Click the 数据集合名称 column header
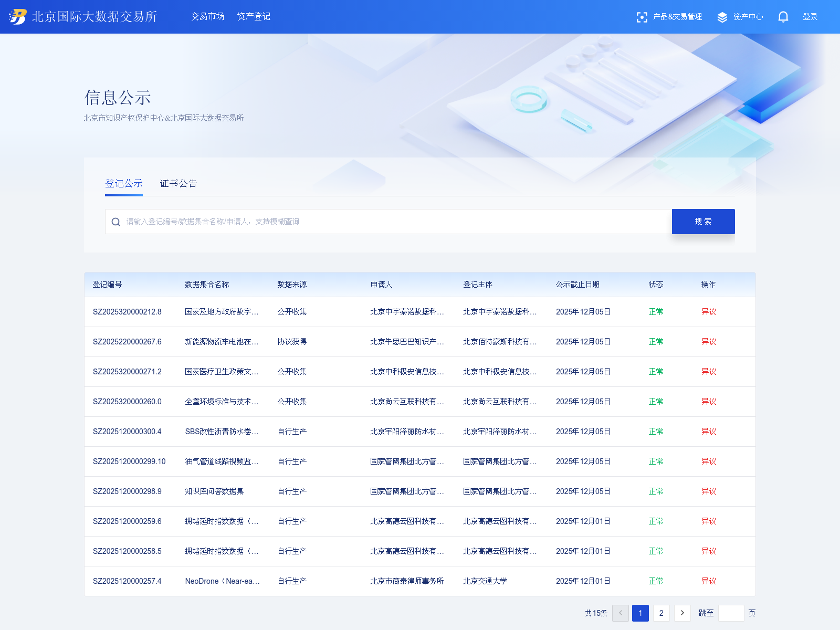 tap(207, 285)
